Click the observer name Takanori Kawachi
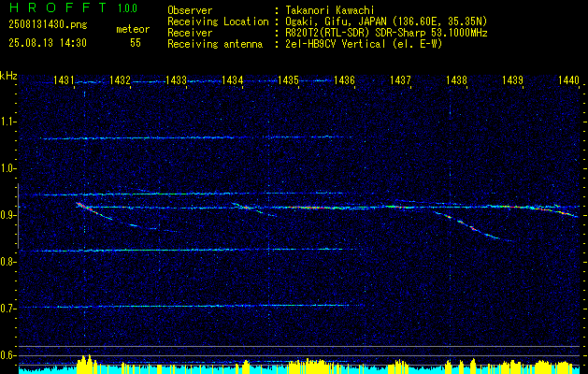This screenshot has height=374, width=588. (330, 10)
